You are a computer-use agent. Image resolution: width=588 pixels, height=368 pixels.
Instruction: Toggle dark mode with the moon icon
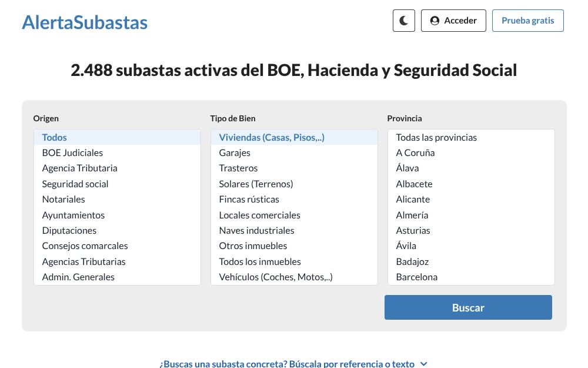(404, 21)
